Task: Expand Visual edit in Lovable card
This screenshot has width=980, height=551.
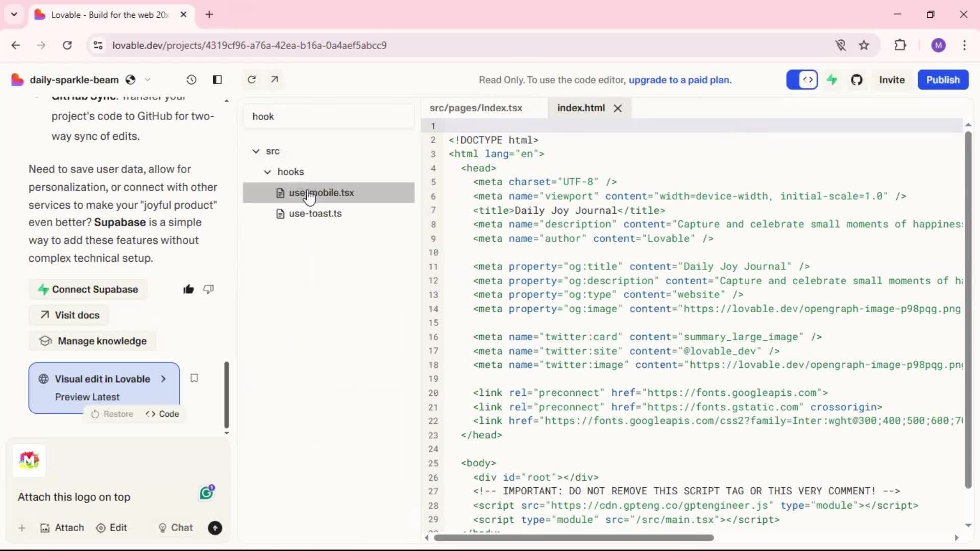Action: tap(104, 387)
